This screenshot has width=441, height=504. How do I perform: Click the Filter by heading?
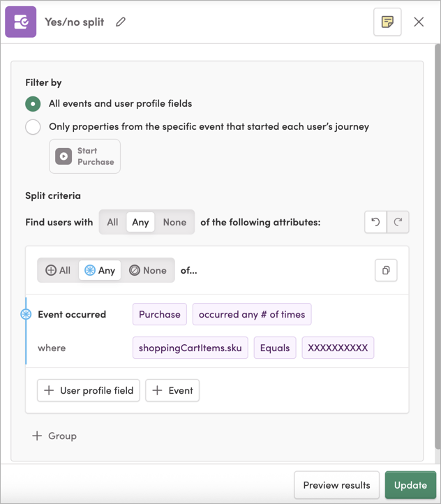click(43, 82)
